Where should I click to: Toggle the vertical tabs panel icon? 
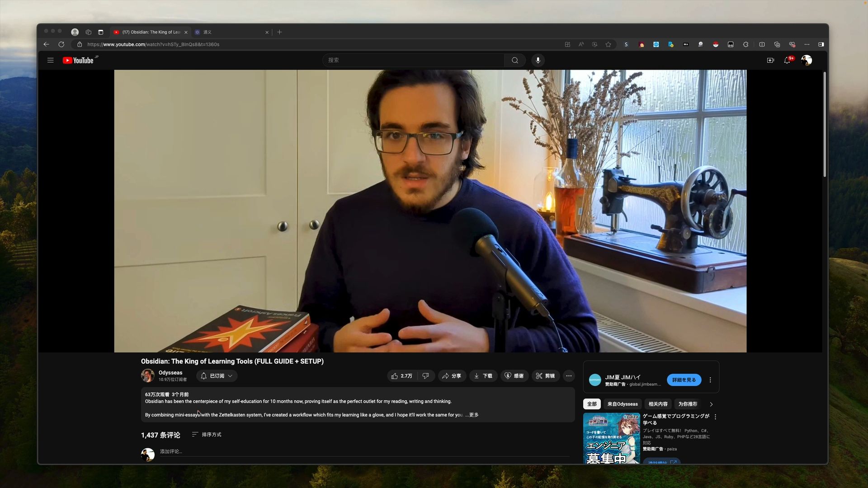click(x=101, y=32)
